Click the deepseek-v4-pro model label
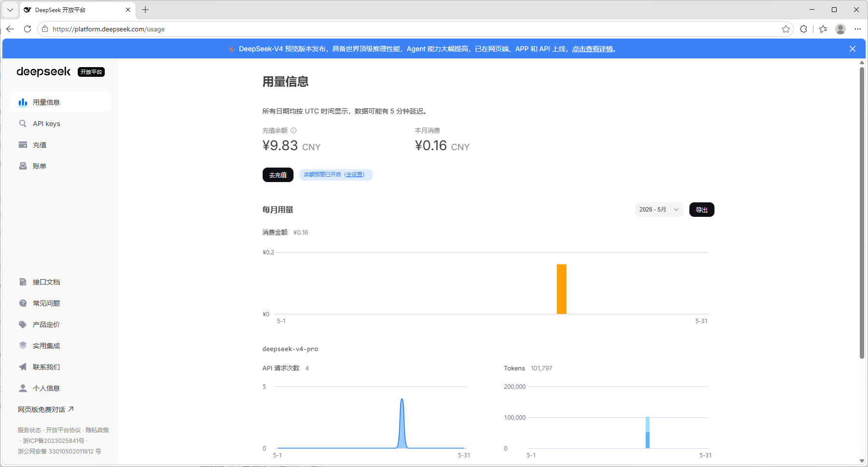This screenshot has width=868, height=467. click(x=290, y=349)
